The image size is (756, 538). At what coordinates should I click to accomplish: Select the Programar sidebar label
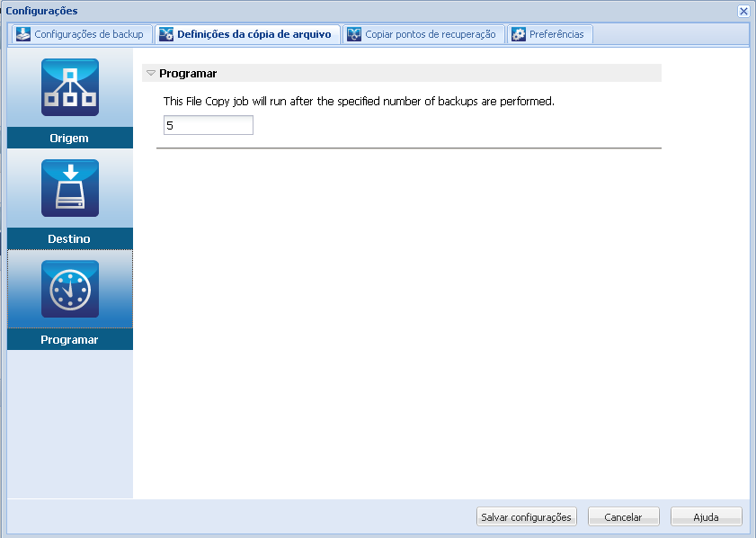[x=70, y=340]
